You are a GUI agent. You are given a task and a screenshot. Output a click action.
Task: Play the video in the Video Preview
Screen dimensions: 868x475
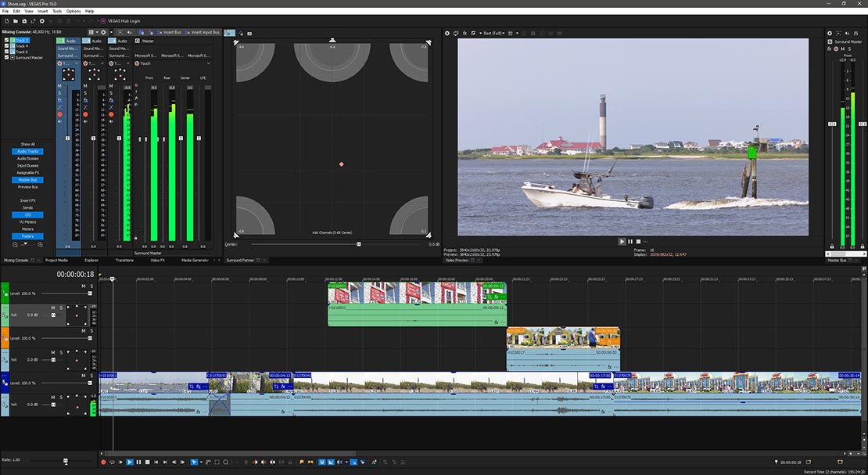pos(622,242)
